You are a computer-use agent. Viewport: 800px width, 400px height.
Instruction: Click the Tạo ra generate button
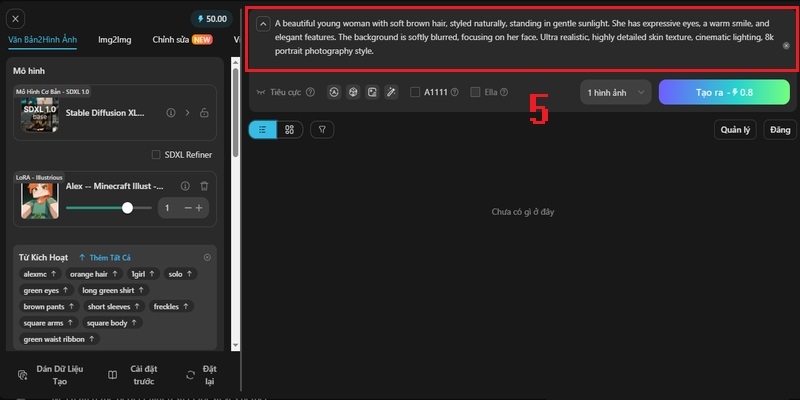click(x=724, y=92)
